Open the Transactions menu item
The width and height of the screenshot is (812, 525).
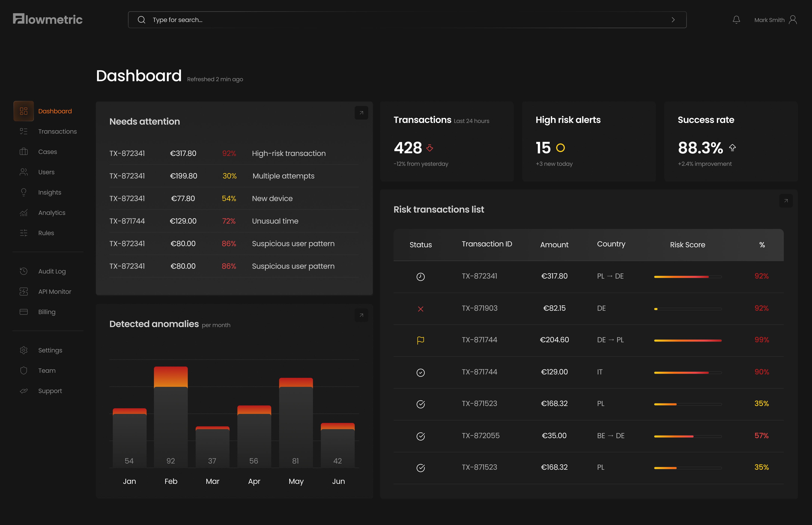pyautogui.click(x=57, y=131)
